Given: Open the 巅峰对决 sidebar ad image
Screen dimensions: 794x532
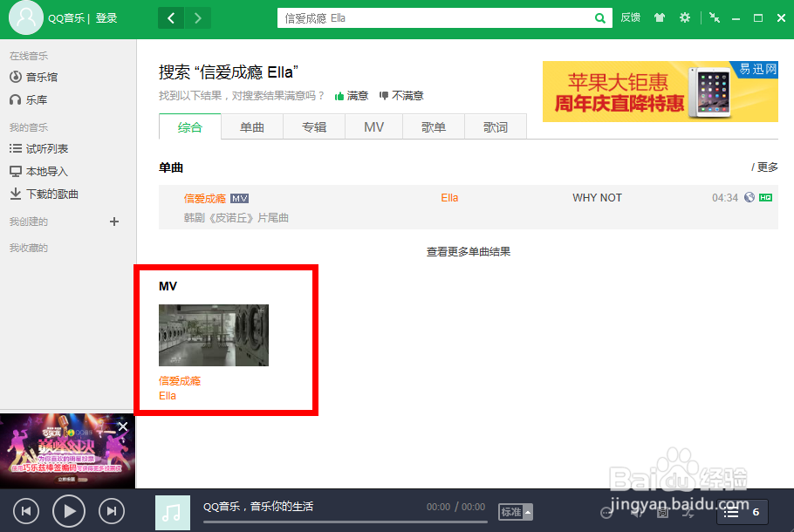Looking at the screenshot, I should [67, 451].
